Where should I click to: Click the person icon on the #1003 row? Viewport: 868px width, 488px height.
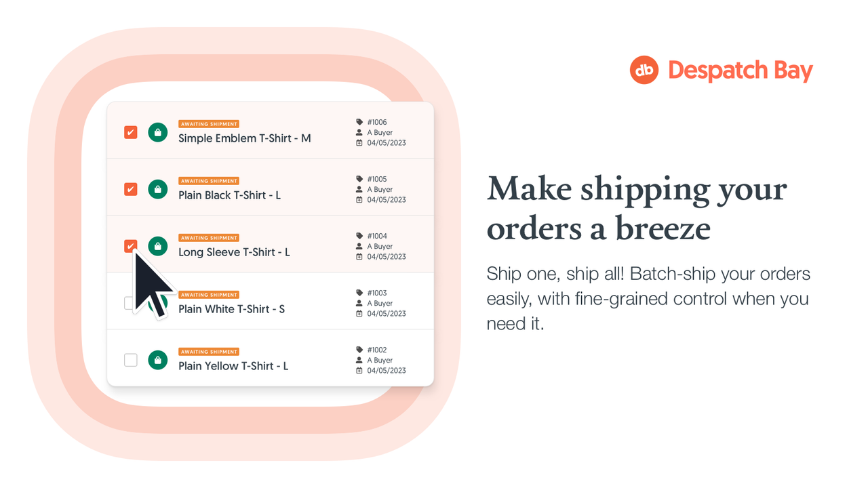tap(359, 303)
